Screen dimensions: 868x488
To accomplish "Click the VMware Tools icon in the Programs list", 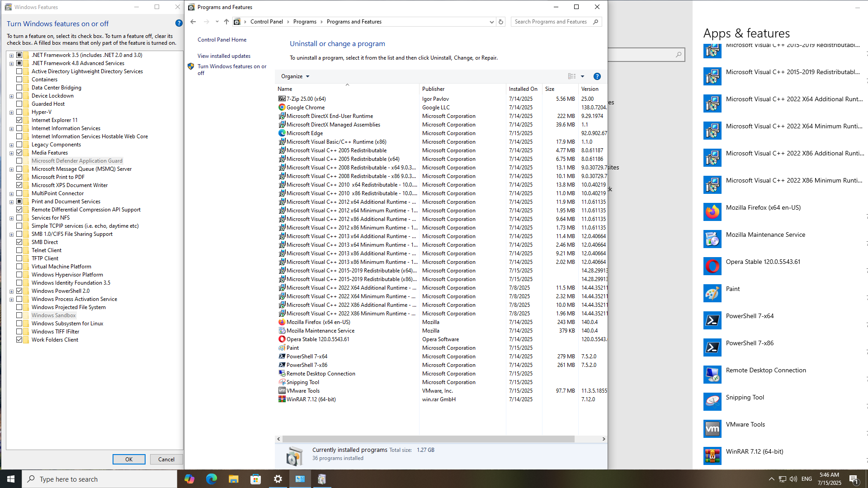I will (282, 390).
